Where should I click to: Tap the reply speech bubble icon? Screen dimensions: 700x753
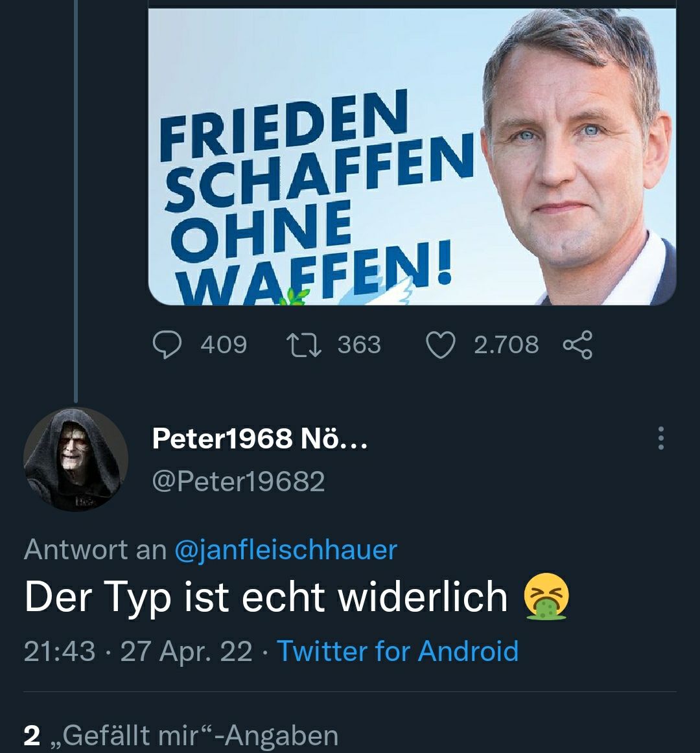click(x=167, y=345)
